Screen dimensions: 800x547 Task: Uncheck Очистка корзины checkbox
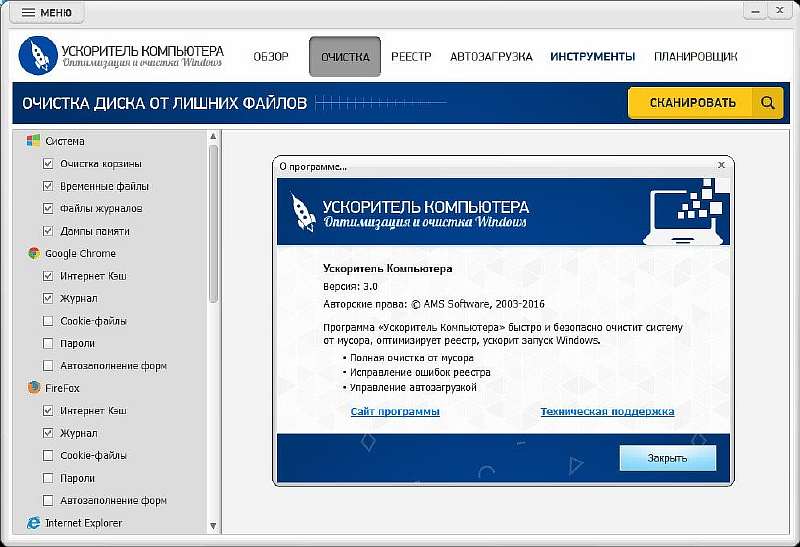(x=48, y=163)
